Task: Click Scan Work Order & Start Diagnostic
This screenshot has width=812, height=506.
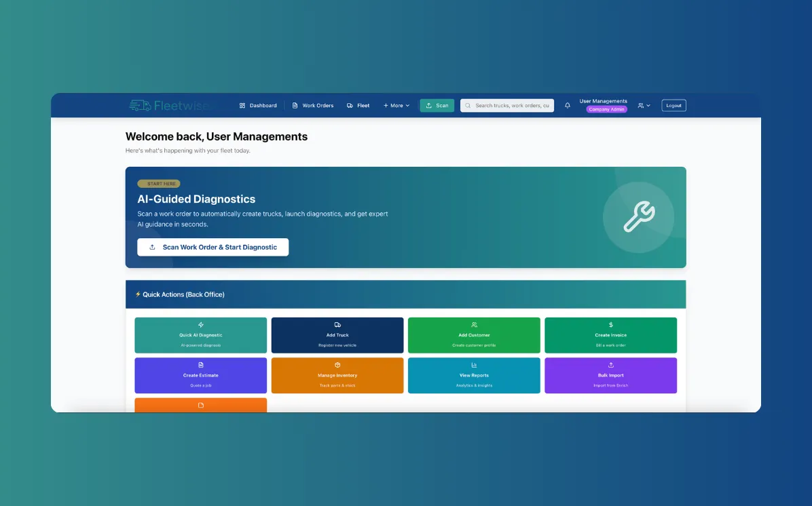Action: pos(213,247)
